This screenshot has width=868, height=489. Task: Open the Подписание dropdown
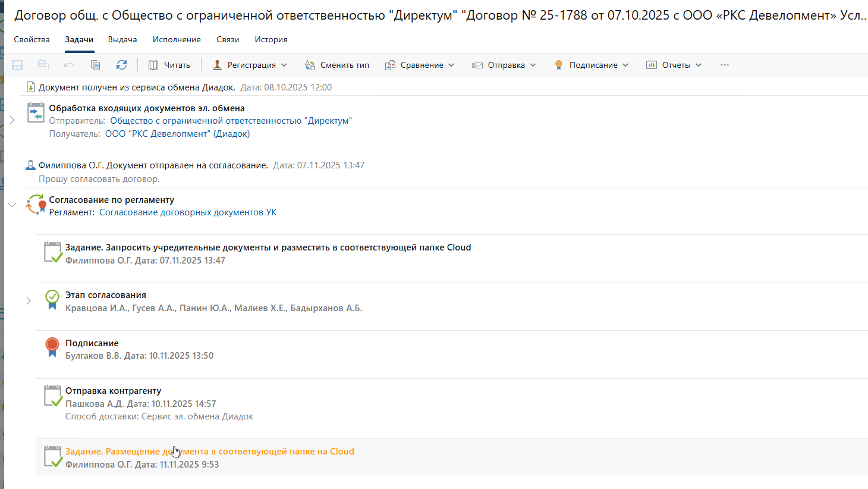point(591,65)
